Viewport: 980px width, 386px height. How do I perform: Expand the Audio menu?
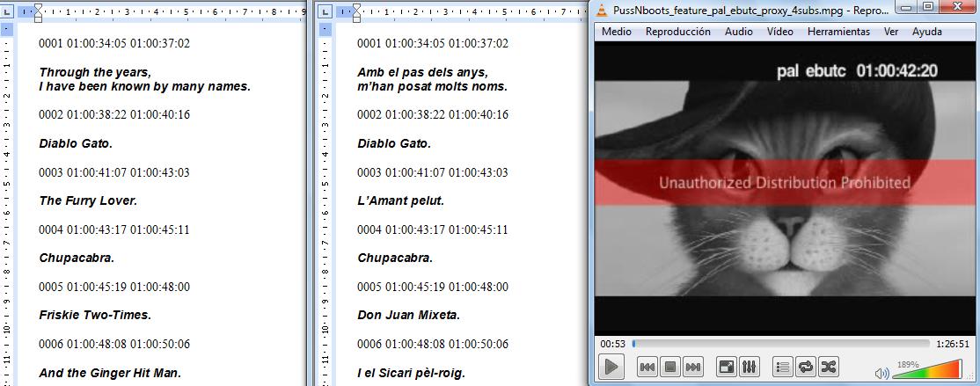point(738,32)
